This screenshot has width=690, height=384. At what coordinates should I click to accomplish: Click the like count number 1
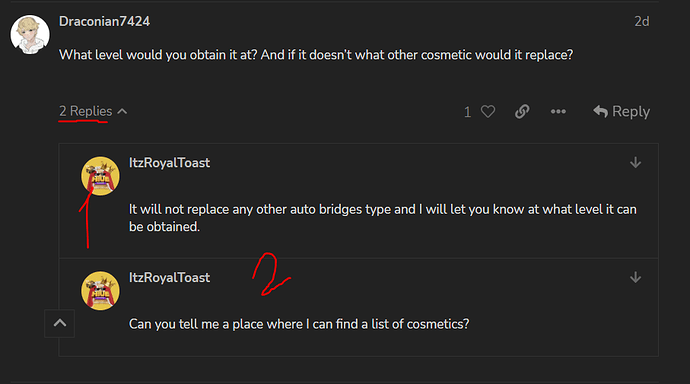pyautogui.click(x=467, y=112)
